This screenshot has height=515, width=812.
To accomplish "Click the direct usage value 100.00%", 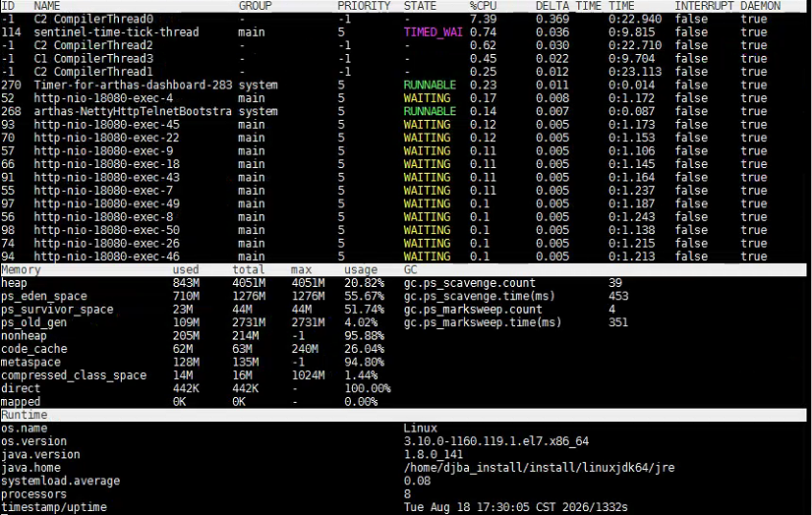I will 368,389.
